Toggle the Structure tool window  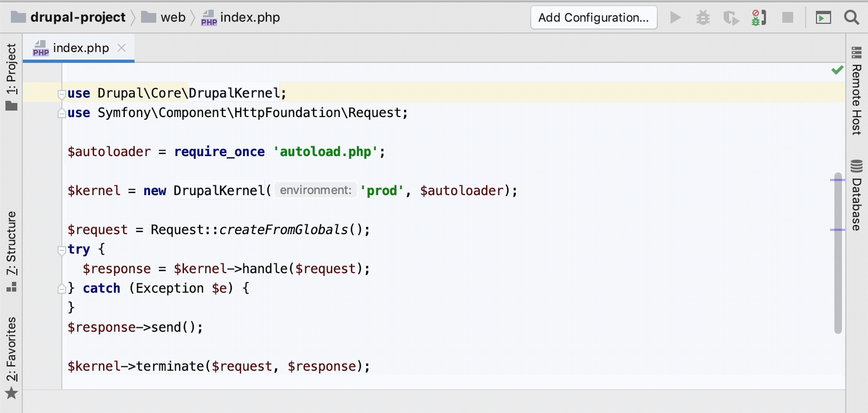[11, 250]
